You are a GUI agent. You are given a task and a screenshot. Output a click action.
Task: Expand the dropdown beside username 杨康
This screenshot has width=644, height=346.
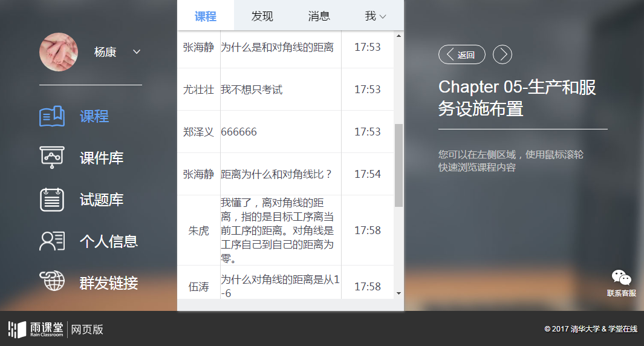[x=137, y=52]
